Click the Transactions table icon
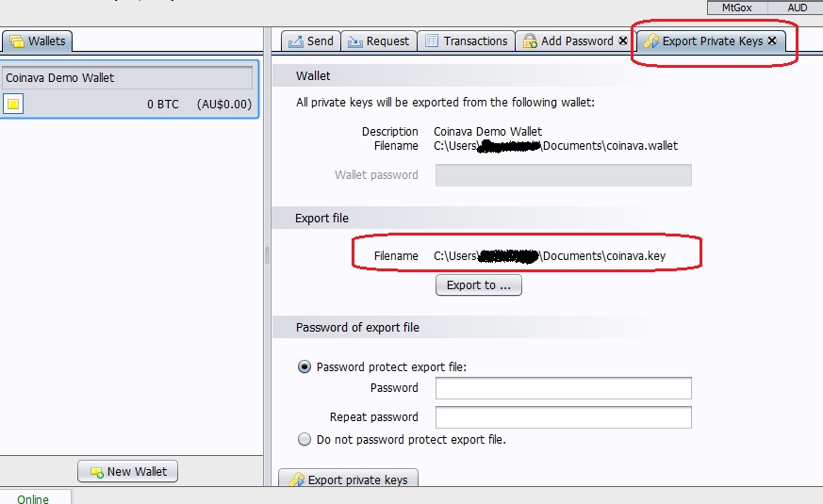The width and height of the screenshot is (823, 504). (x=432, y=41)
